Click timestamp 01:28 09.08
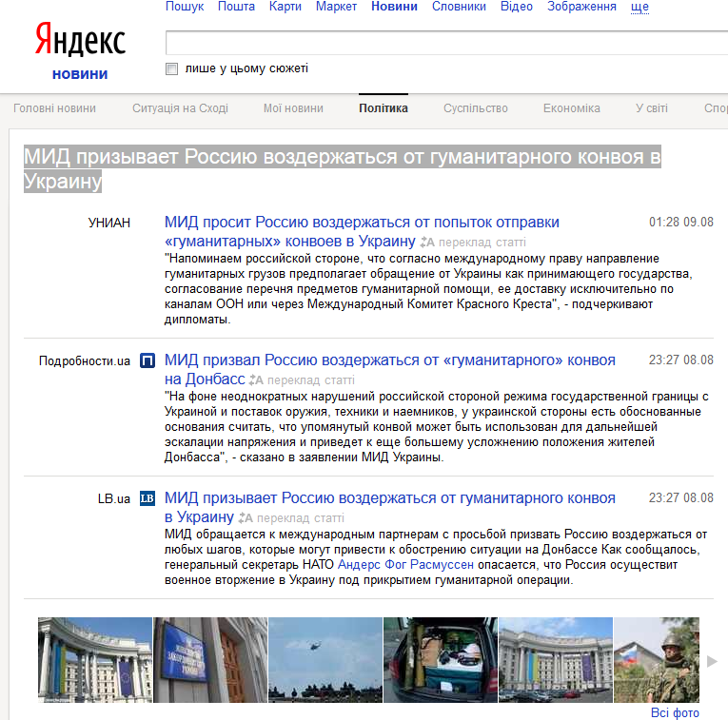728x720 pixels. [x=681, y=223]
